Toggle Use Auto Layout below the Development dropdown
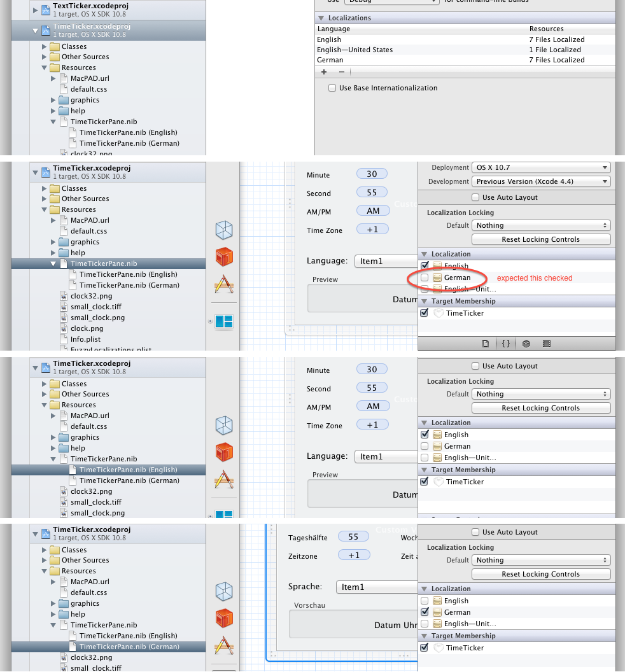 475,197
